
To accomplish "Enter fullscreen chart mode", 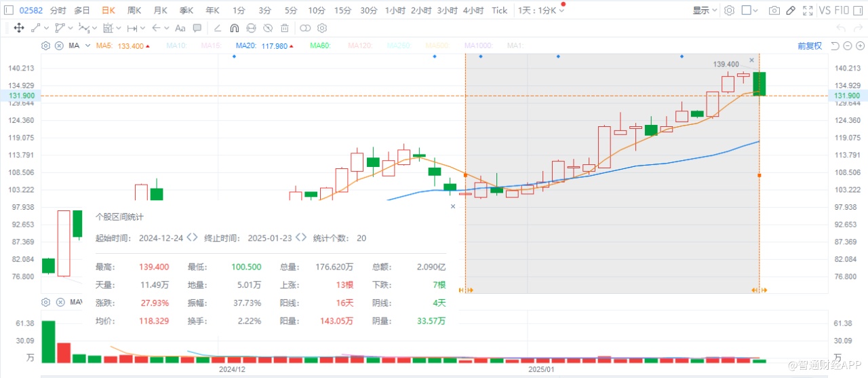I will [807, 10].
